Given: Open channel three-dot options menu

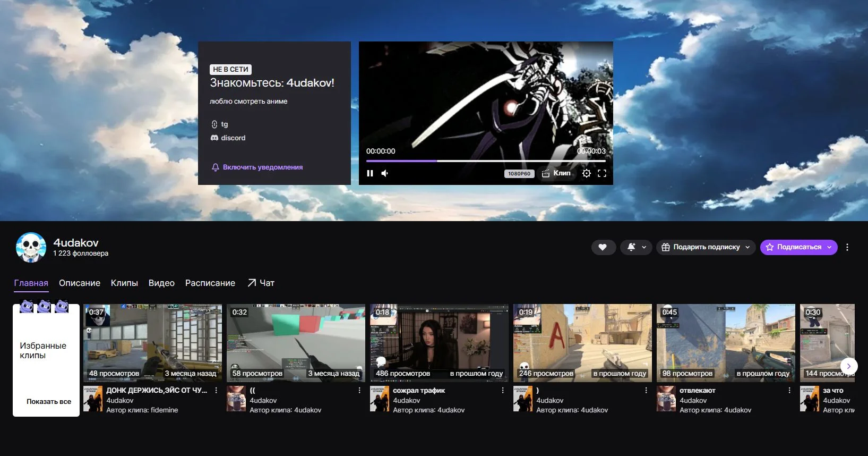Looking at the screenshot, I should [x=847, y=247].
